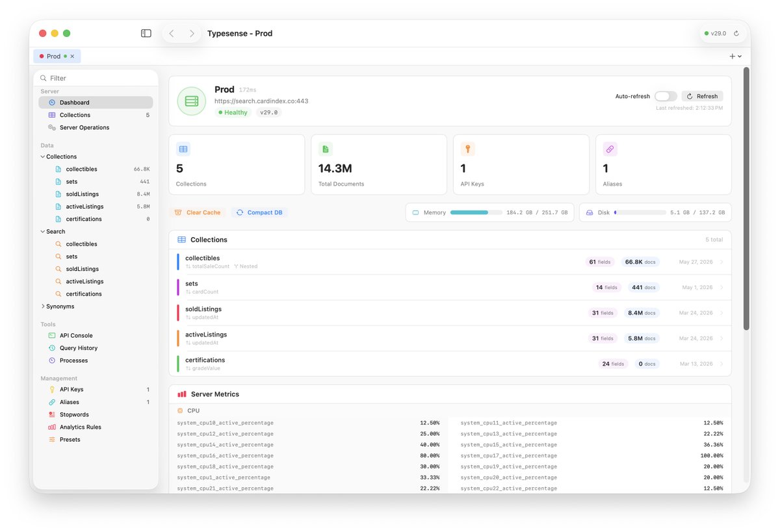Click the Refresh button

pyautogui.click(x=703, y=96)
